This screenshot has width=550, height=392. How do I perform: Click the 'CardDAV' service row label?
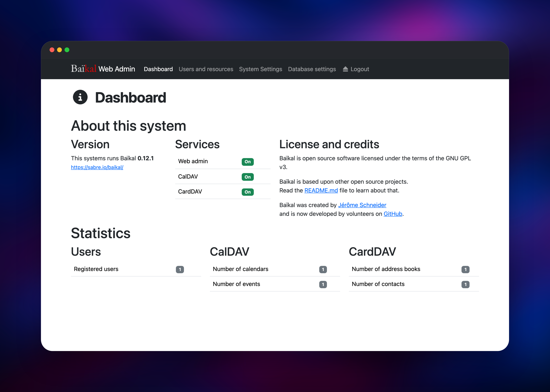pos(190,192)
